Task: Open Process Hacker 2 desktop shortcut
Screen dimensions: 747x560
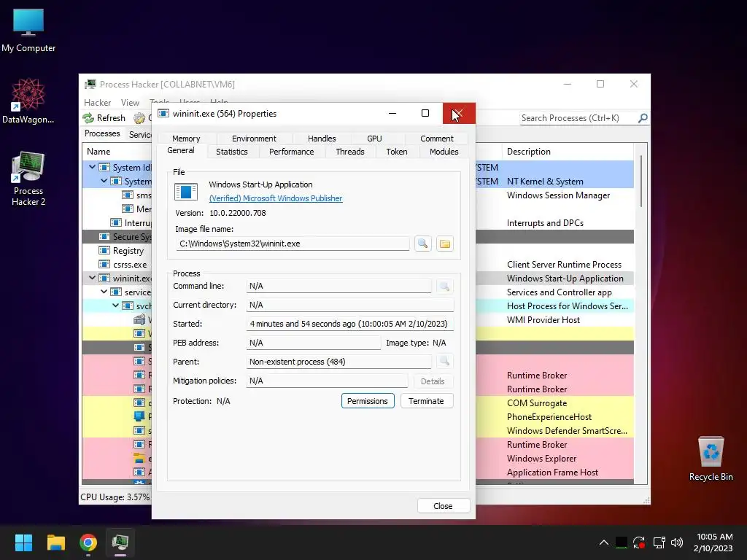Action: pyautogui.click(x=28, y=179)
